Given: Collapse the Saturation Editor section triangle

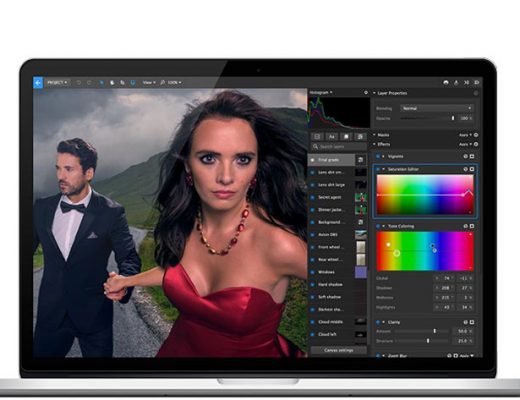Looking at the screenshot, I should pyautogui.click(x=384, y=169).
